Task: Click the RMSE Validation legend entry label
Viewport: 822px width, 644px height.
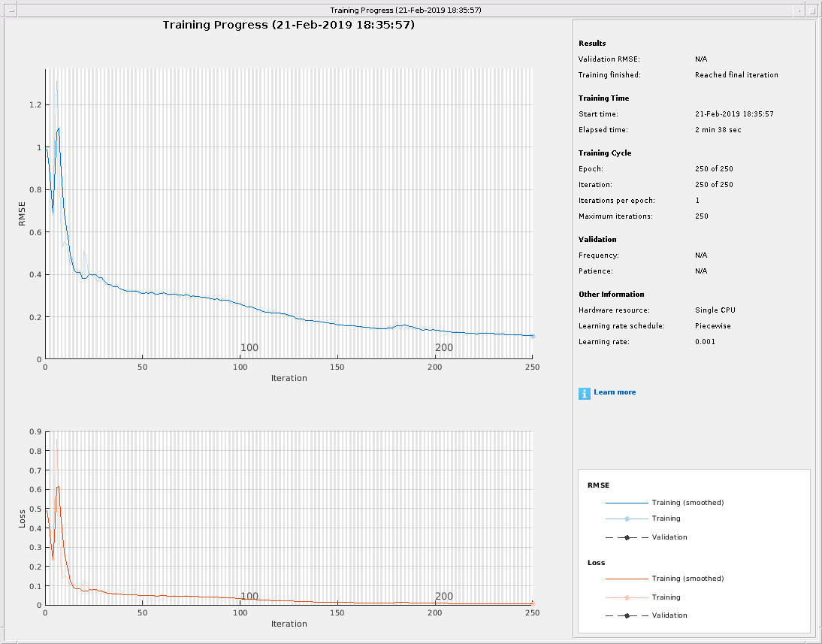Action: tap(669, 537)
